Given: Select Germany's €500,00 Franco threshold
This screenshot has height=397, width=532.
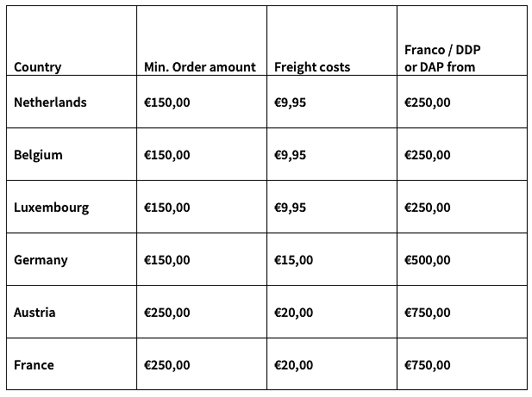Looking at the screenshot, I should click(427, 260).
